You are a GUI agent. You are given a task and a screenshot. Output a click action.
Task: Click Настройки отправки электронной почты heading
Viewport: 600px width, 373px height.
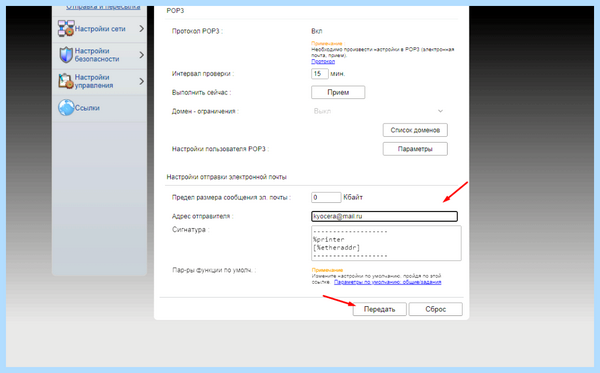[227, 177]
